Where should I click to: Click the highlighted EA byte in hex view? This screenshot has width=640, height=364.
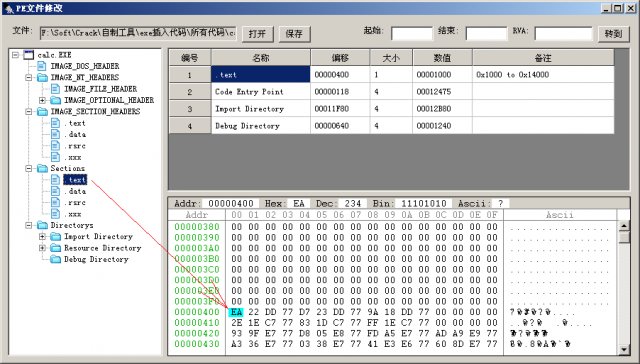pos(236,312)
